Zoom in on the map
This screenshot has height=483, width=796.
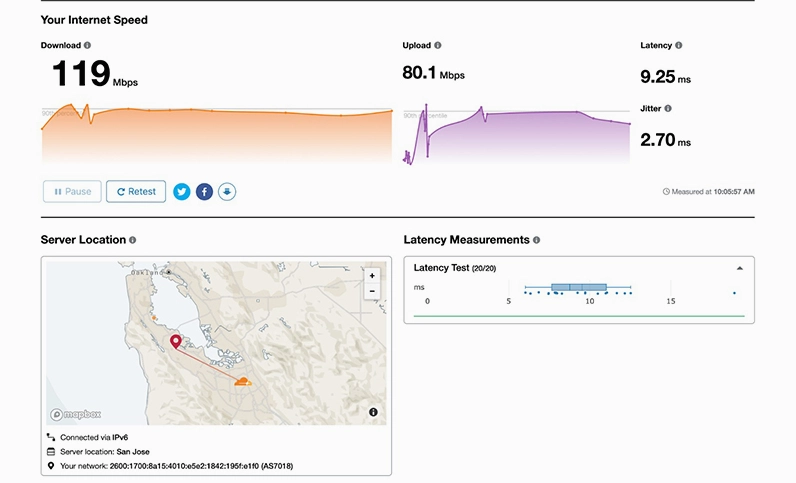(x=372, y=276)
